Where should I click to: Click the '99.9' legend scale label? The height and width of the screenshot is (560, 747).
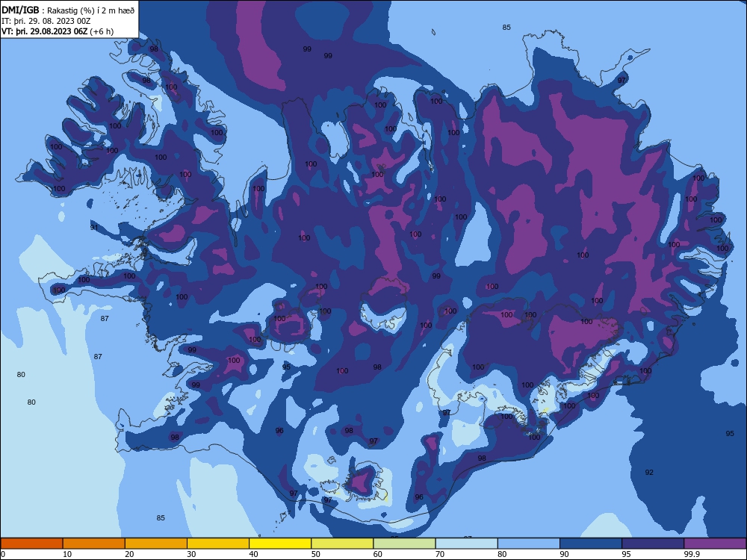pyautogui.click(x=692, y=554)
